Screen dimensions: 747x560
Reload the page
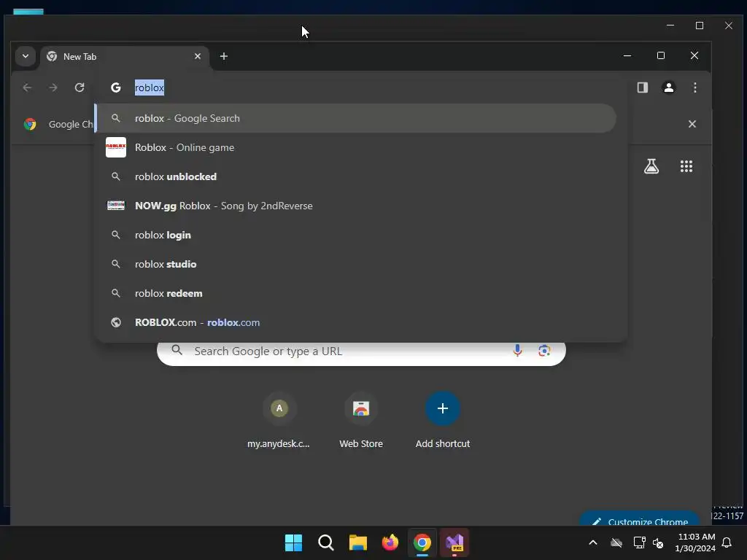[80, 87]
